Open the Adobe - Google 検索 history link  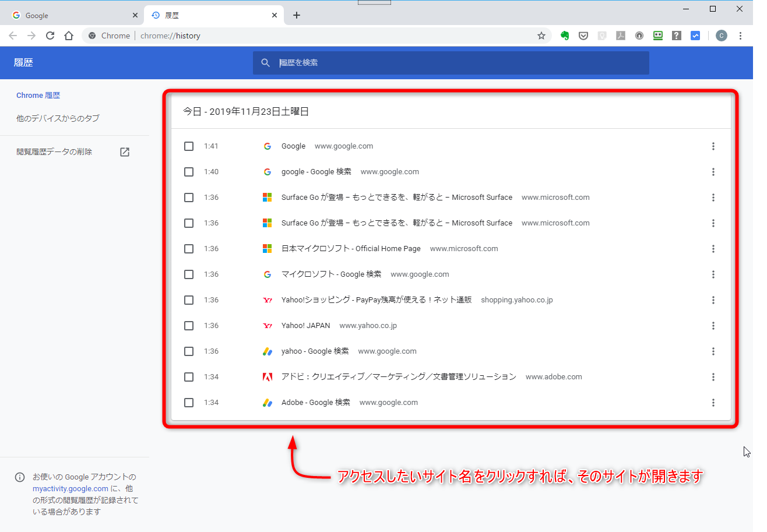click(316, 403)
